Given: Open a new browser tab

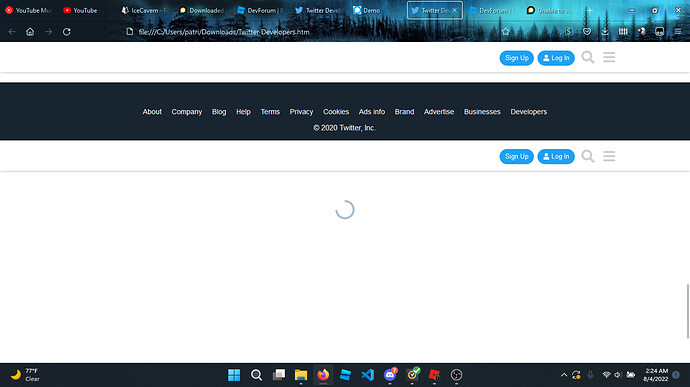Looking at the screenshot, I should tap(590, 10).
